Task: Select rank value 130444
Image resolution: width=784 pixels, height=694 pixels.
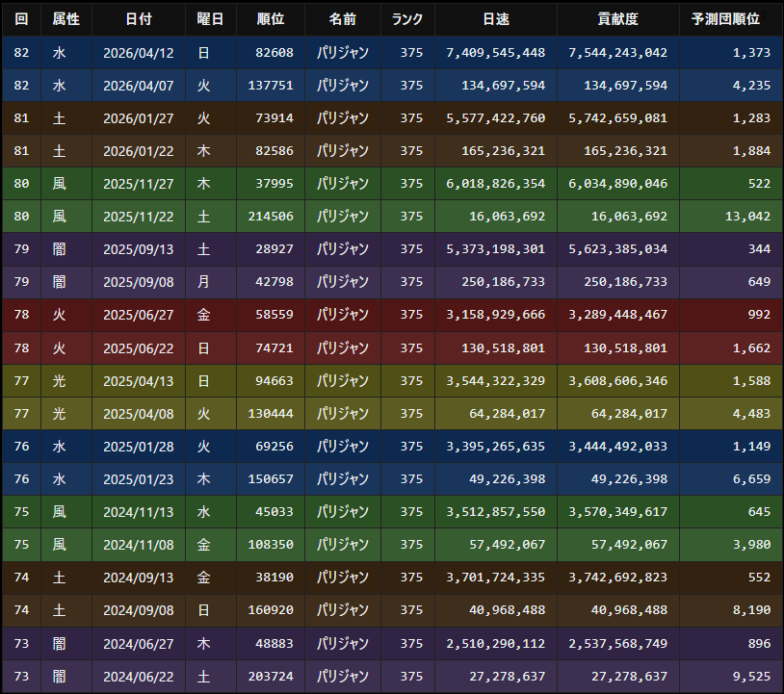Action: pyautogui.click(x=271, y=414)
